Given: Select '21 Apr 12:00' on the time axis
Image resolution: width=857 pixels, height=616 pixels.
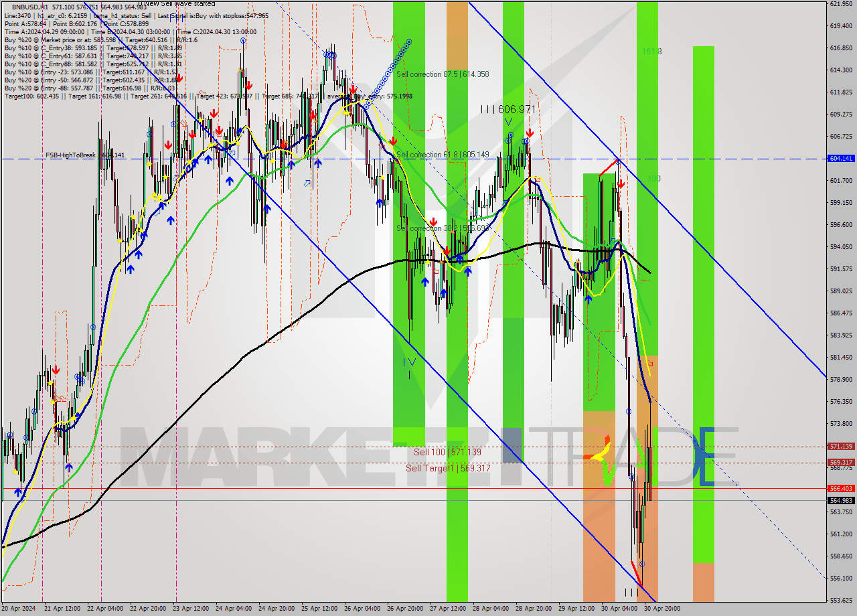Looking at the screenshot, I should point(64,609).
